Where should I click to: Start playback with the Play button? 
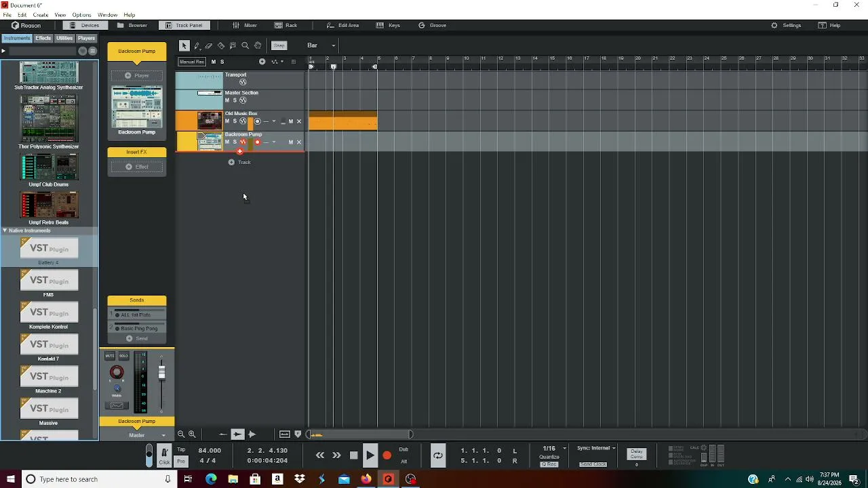pos(370,455)
